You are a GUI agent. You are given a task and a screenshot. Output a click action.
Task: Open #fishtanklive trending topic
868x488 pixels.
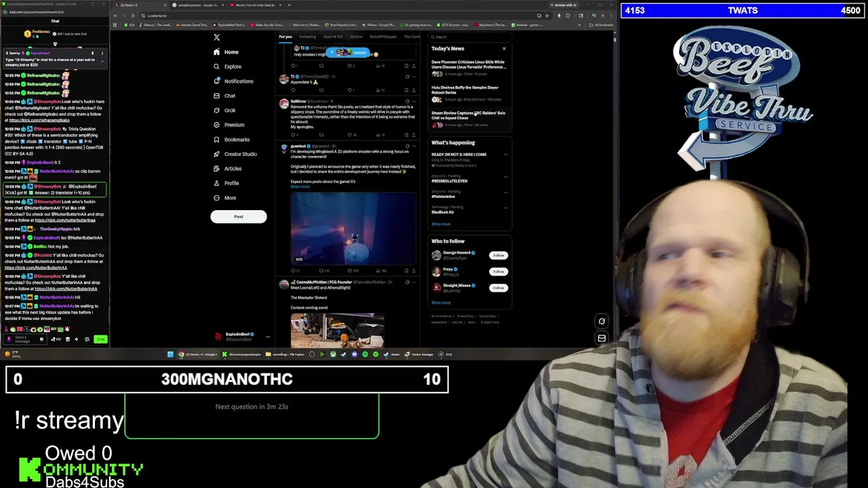443,197
